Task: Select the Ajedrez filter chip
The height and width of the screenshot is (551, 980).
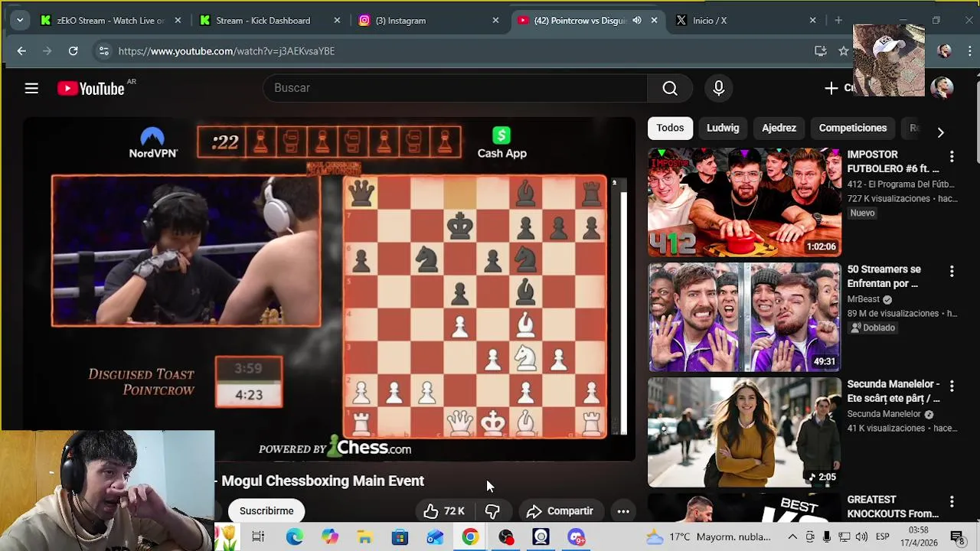Action: click(779, 128)
